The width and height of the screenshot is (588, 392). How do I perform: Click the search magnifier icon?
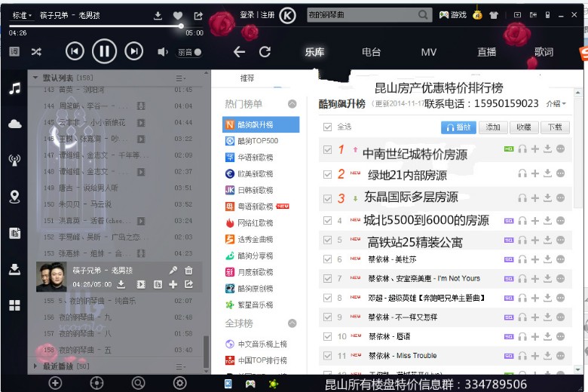[423, 15]
